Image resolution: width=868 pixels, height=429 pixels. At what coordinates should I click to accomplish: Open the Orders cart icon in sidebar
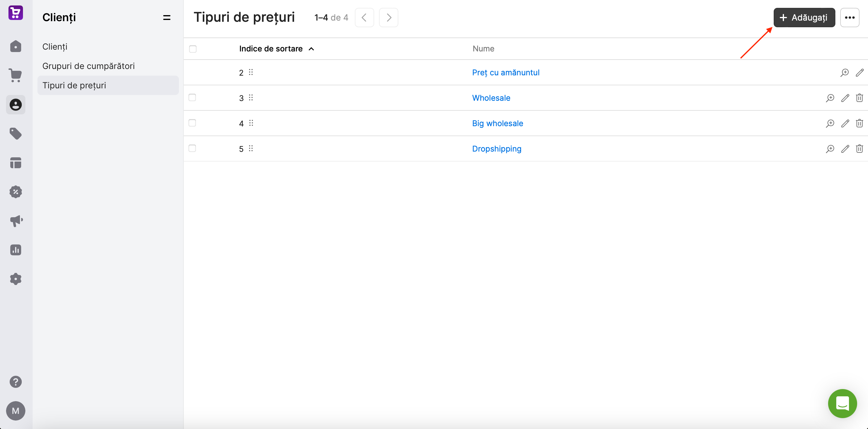coord(15,76)
